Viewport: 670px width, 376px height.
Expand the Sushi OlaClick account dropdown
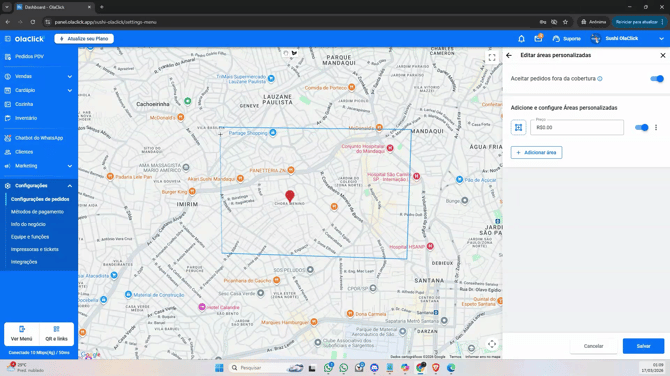point(661,38)
